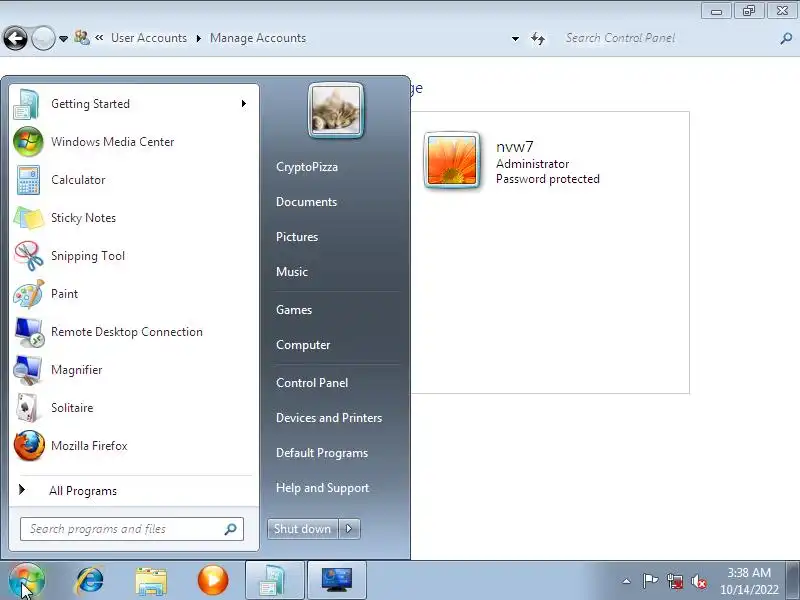Launch Windows Media Player from taskbar
The image size is (800, 600).
tap(213, 581)
